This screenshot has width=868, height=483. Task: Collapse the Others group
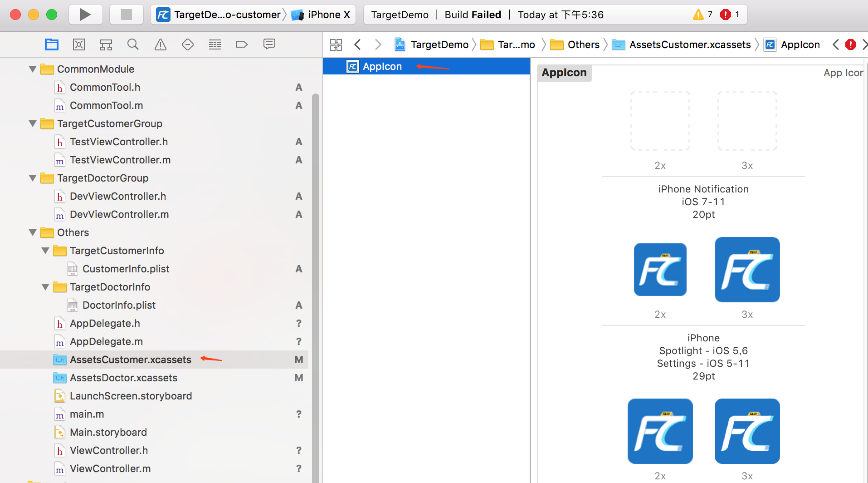[x=33, y=232]
